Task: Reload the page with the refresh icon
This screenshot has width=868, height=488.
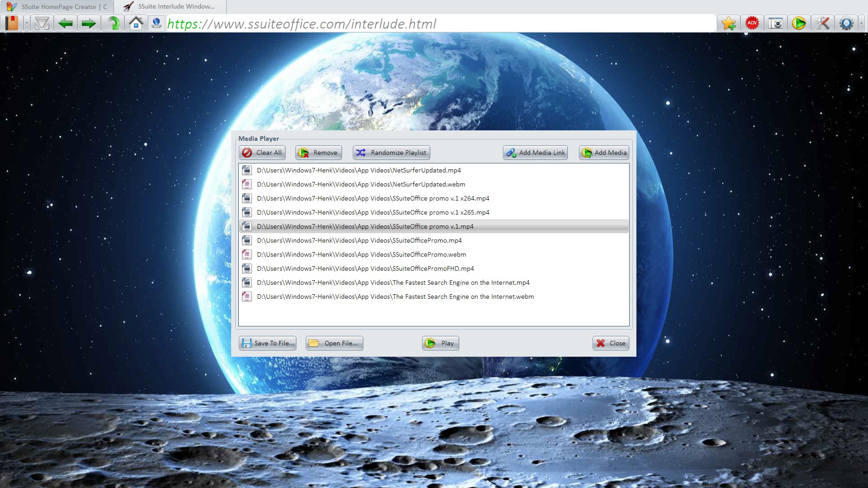Action: pyautogui.click(x=113, y=24)
